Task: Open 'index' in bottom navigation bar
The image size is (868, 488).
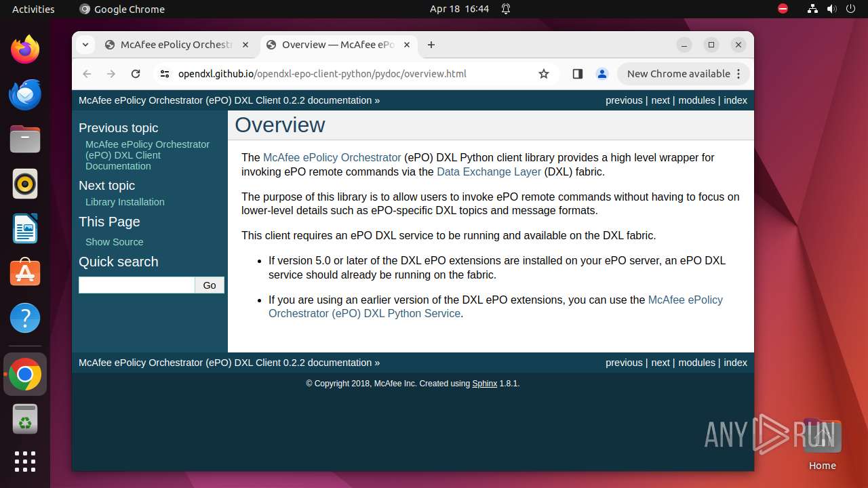Action: [x=735, y=363]
